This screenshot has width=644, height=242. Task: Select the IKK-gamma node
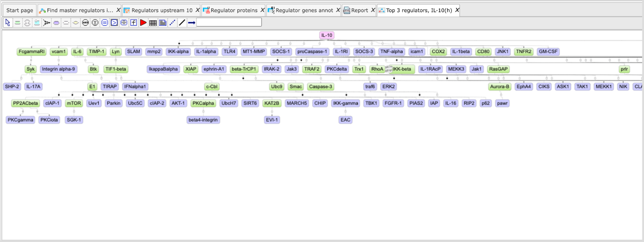345,103
